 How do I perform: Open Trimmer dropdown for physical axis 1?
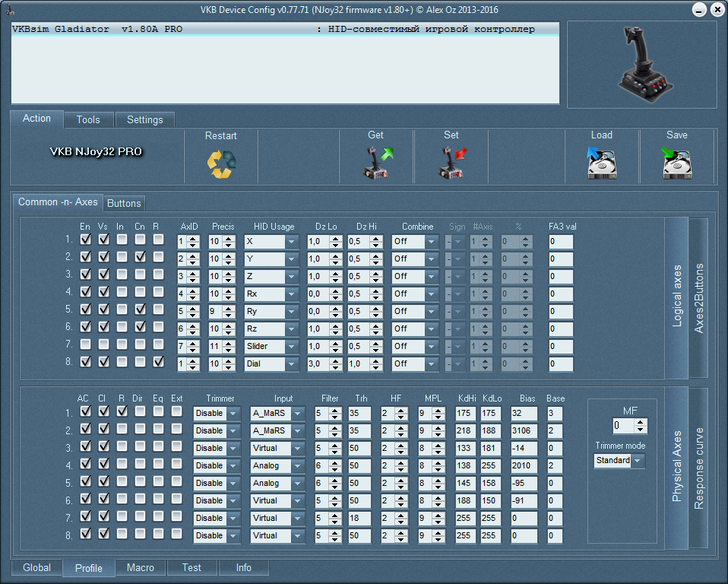217,414
